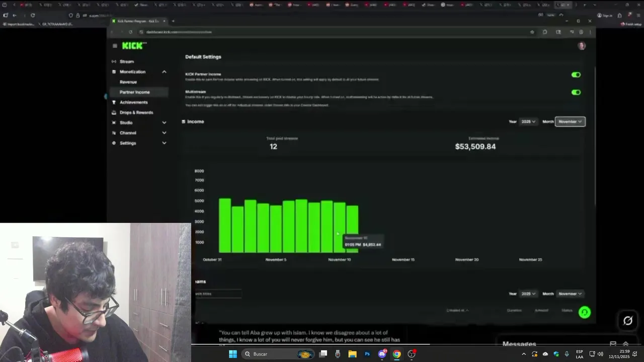The image size is (644, 362).
Task: Sort by the Created At column header
Action: coord(457,310)
